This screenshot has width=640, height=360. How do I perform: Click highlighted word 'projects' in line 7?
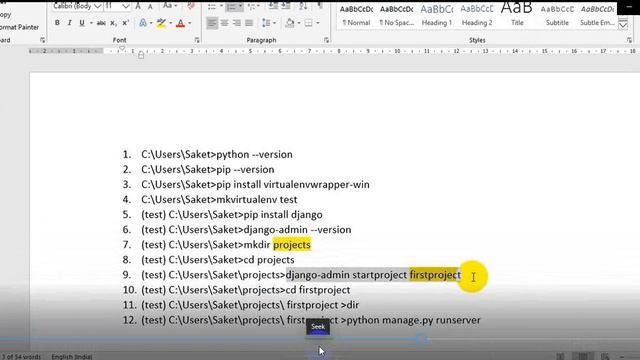coord(292,244)
